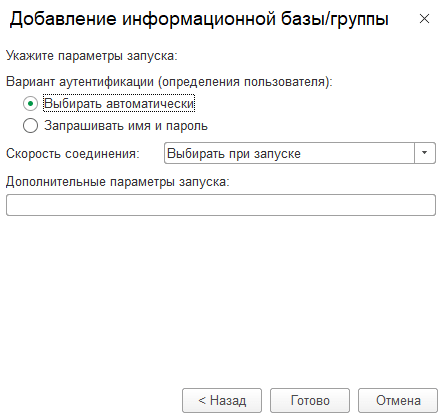Click the Выбирать при запуске text in combo box

coord(234,153)
